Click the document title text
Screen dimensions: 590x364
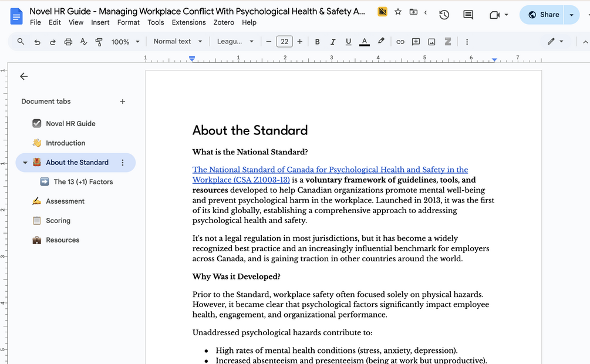197,11
